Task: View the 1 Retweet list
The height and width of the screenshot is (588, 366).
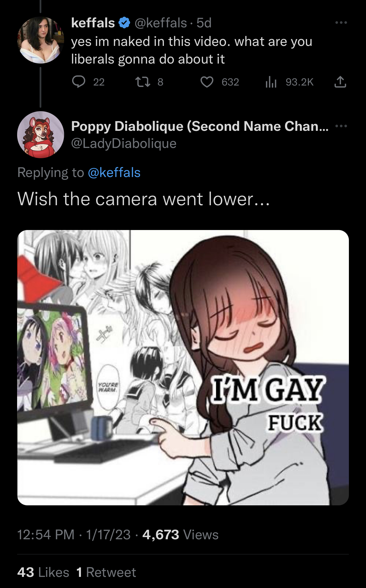Action: click(x=106, y=572)
